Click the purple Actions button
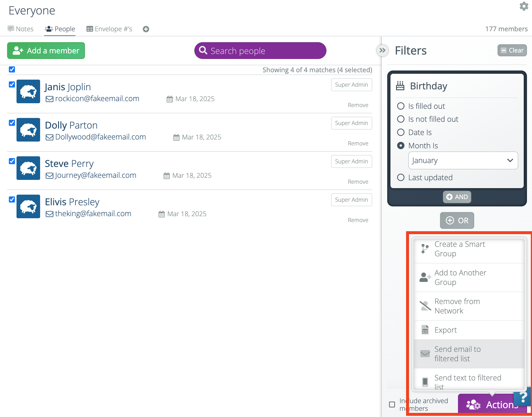532x417 pixels. click(492, 404)
